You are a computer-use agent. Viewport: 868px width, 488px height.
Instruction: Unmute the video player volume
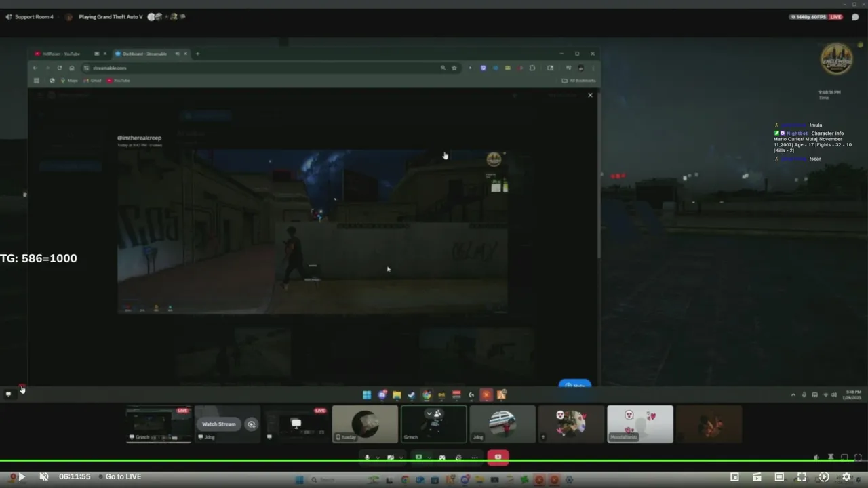44,477
